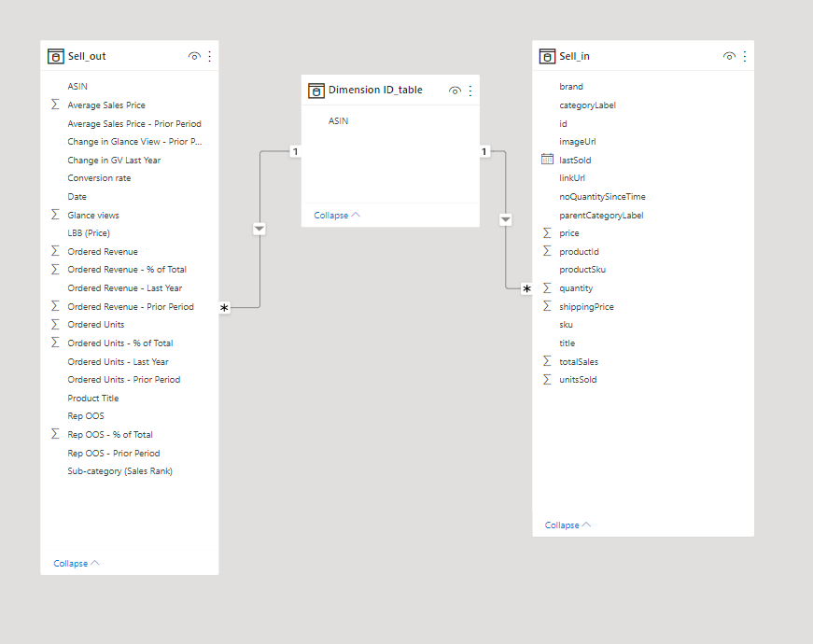Collapse the Sell_out table
Image resolution: width=813 pixels, height=644 pixels.
pos(77,563)
